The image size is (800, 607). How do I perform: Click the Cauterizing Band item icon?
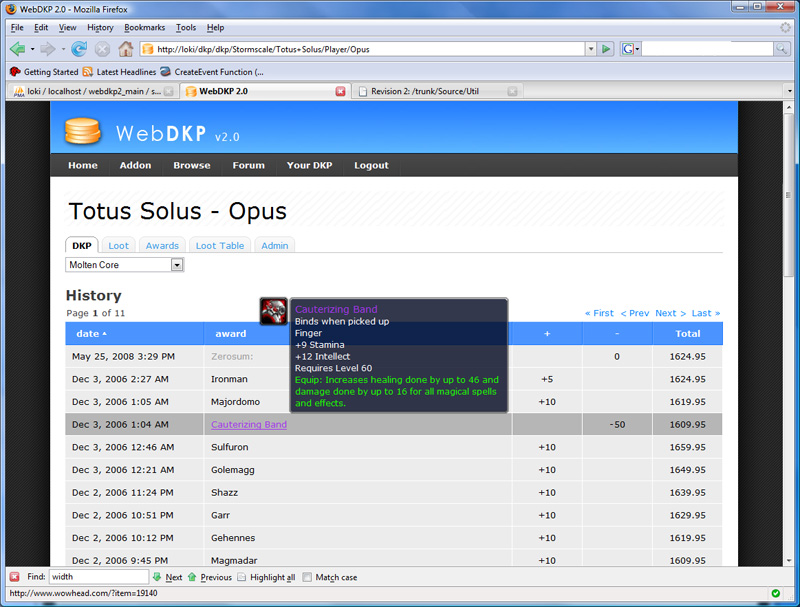tap(274, 311)
